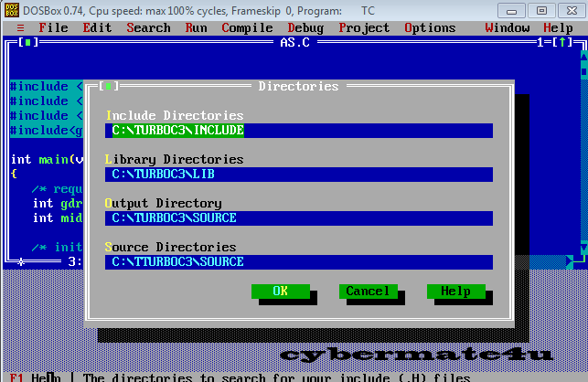Viewport: 588px width, 382px height.
Task: Minimize the DOSBox window
Action: pos(511,11)
